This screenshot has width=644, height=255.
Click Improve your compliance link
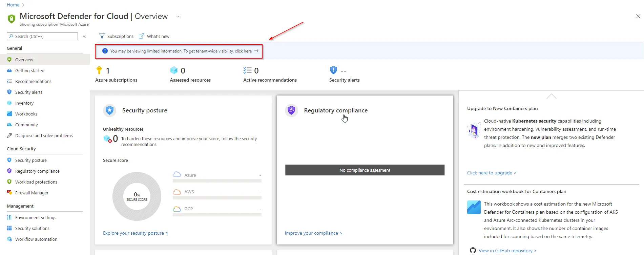(x=313, y=233)
